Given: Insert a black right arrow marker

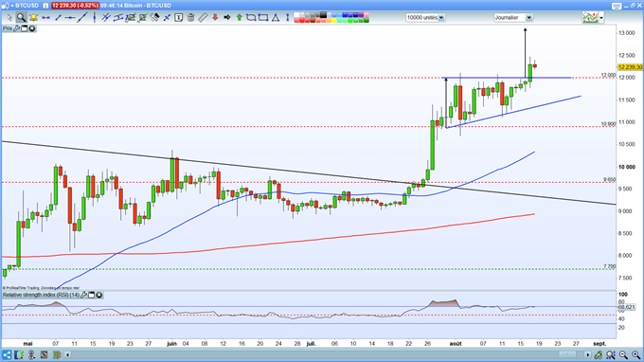Looking at the screenshot, I should pos(226,18).
